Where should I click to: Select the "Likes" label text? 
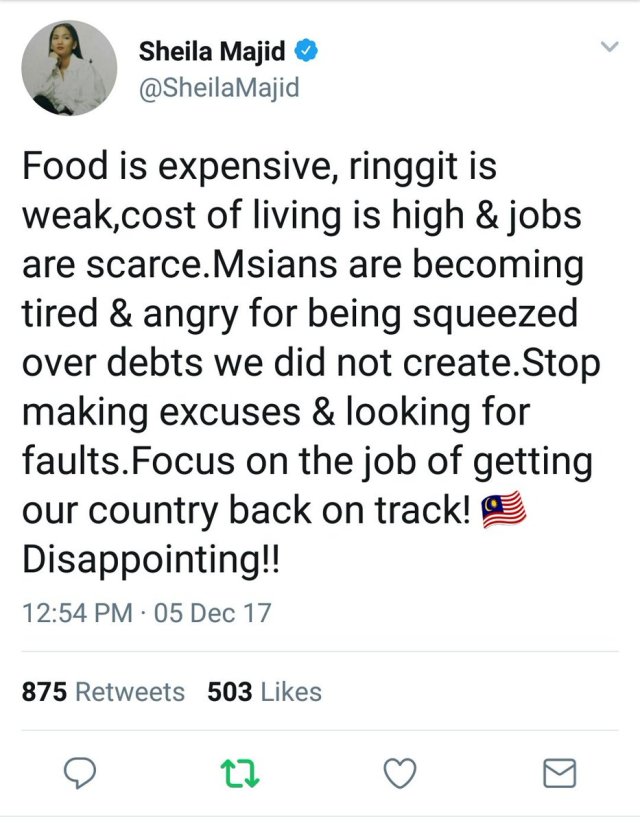pos(291,692)
